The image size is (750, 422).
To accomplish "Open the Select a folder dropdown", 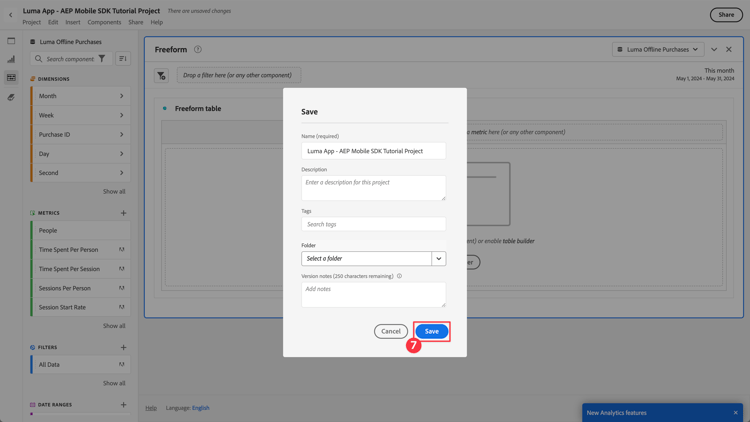I will (374, 258).
